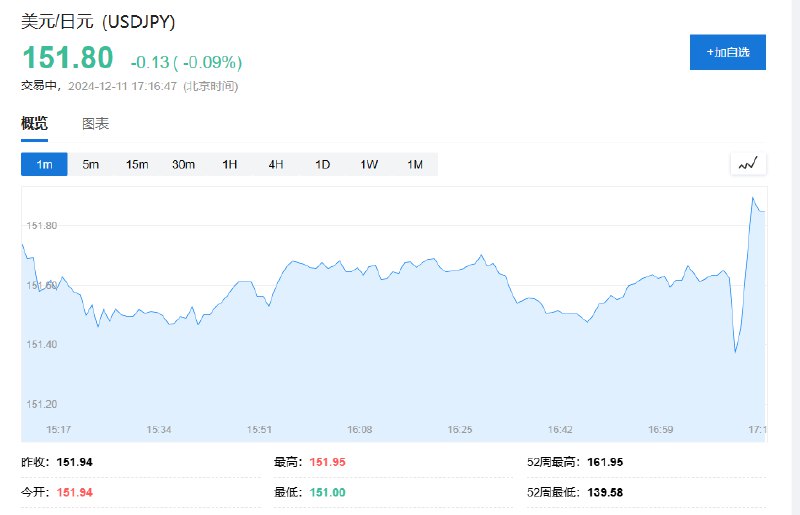Click the 15:51 time axis label
The height and width of the screenshot is (515, 800).
(259, 430)
